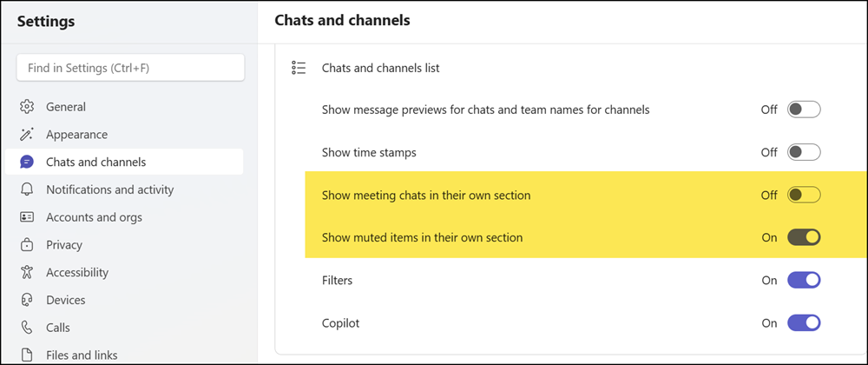Click the Chats and channels bubble icon
Image resolution: width=868 pixels, height=365 pixels.
pos(27,162)
